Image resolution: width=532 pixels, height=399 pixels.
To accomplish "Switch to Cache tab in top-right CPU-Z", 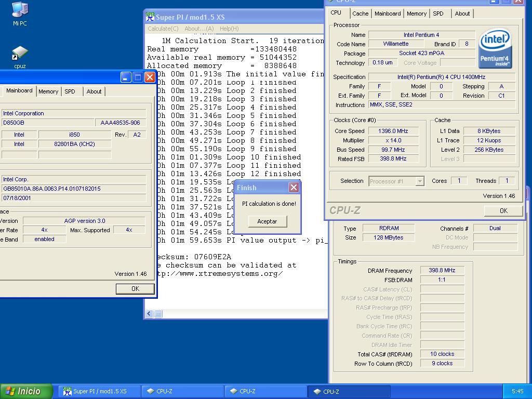I will [x=360, y=14].
